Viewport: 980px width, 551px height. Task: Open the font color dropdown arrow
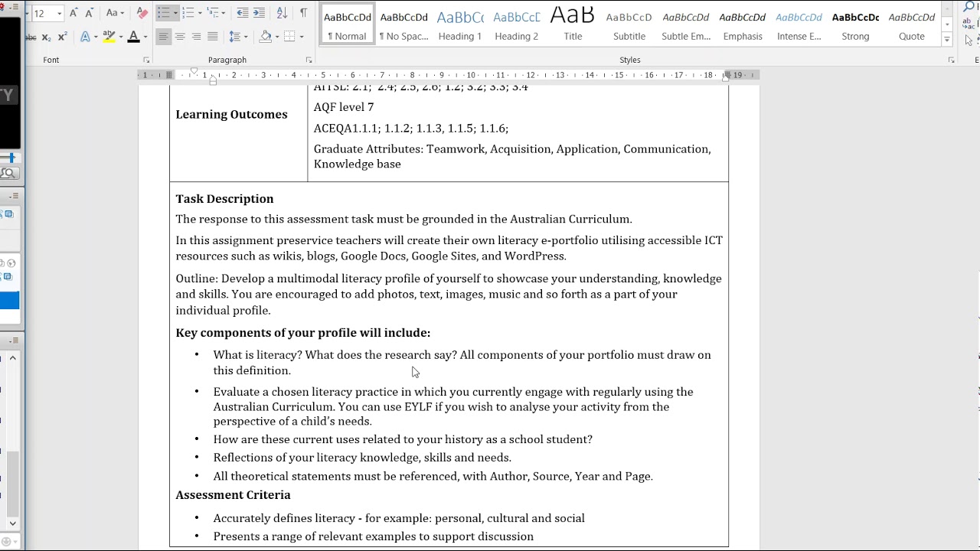coord(145,37)
